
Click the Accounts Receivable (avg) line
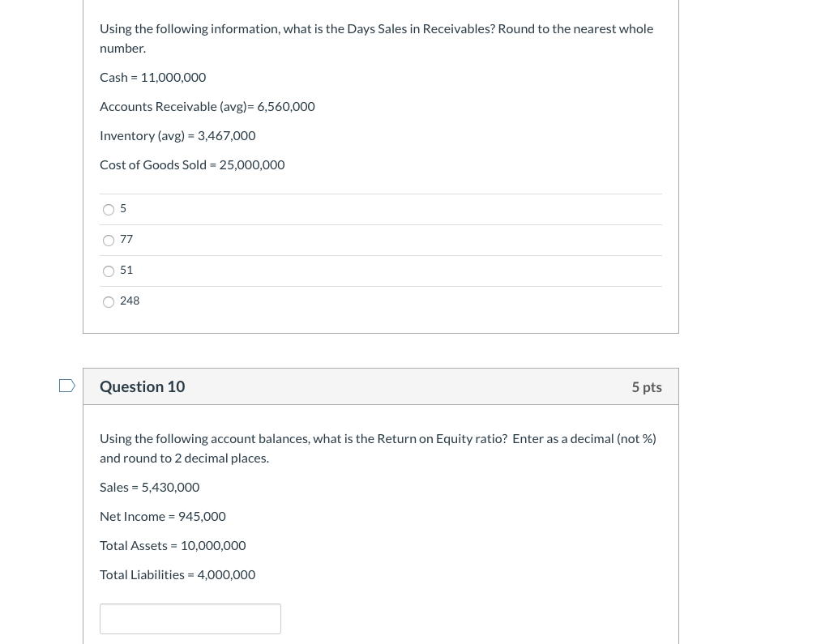207,105
